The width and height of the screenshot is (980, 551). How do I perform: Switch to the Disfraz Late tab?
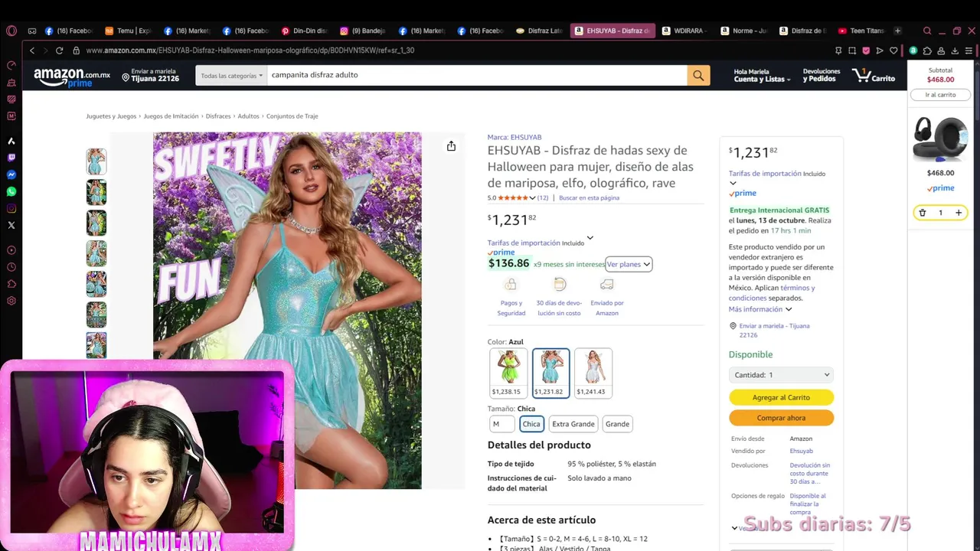point(540,31)
